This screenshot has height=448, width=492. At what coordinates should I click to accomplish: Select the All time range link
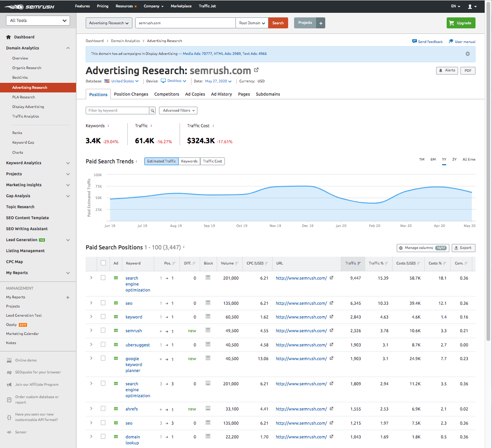(469, 160)
